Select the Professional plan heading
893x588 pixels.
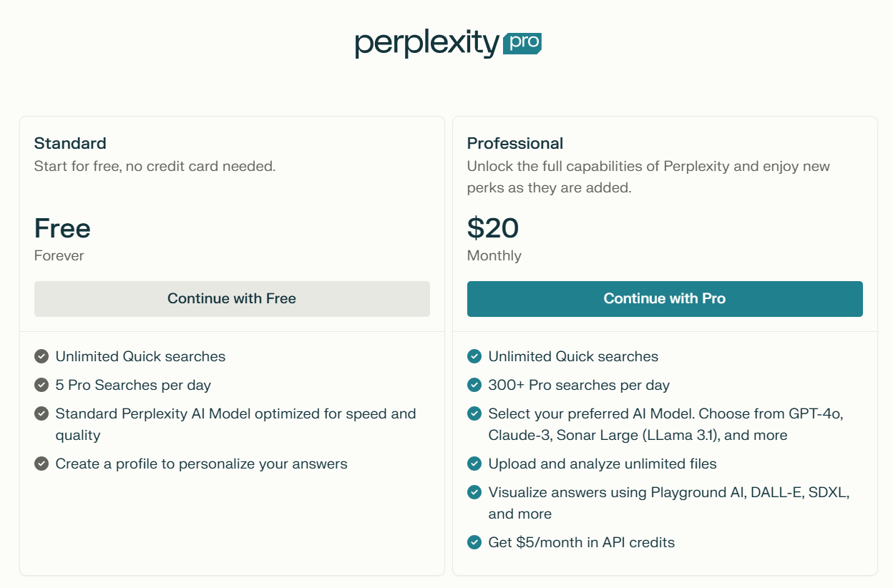pyautogui.click(x=515, y=143)
